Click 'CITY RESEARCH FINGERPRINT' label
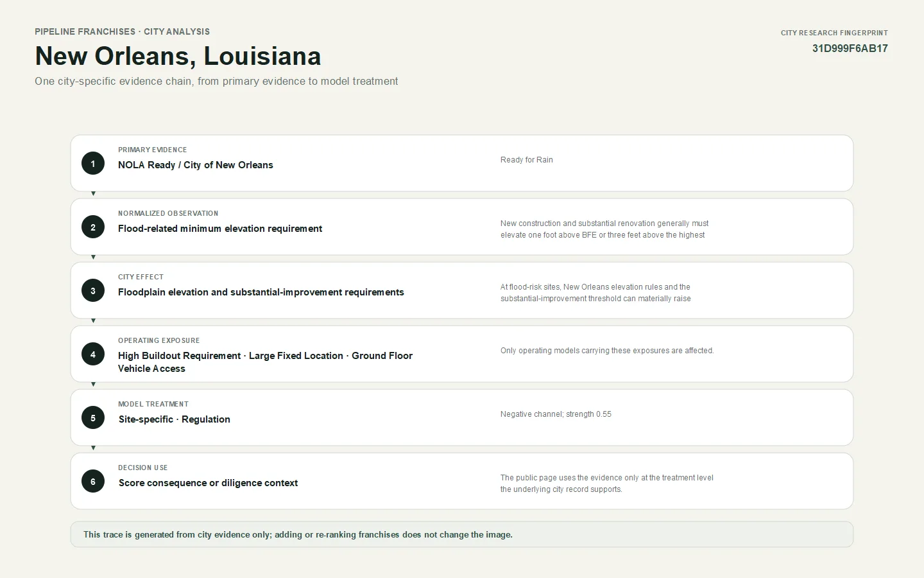The width and height of the screenshot is (924, 578). pyautogui.click(x=834, y=33)
